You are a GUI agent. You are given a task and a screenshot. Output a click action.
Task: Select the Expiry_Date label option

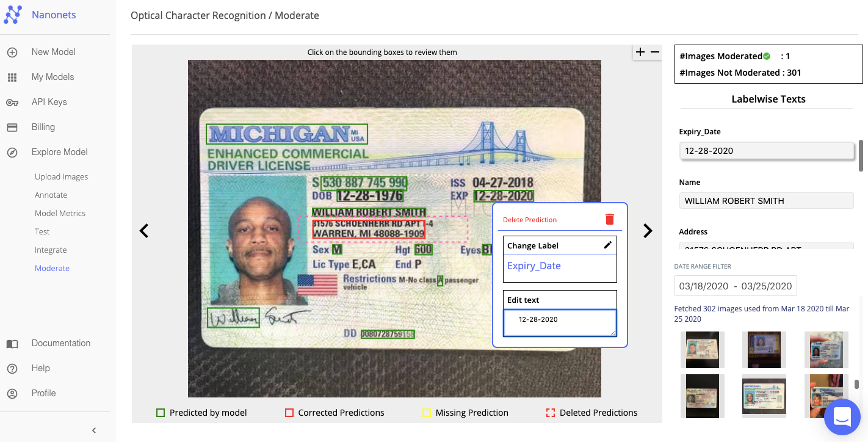(533, 266)
